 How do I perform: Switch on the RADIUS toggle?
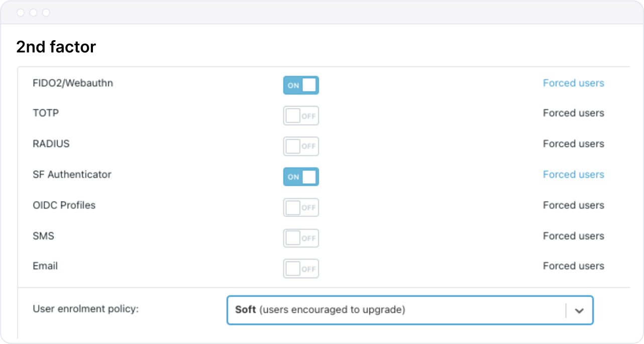click(x=301, y=146)
